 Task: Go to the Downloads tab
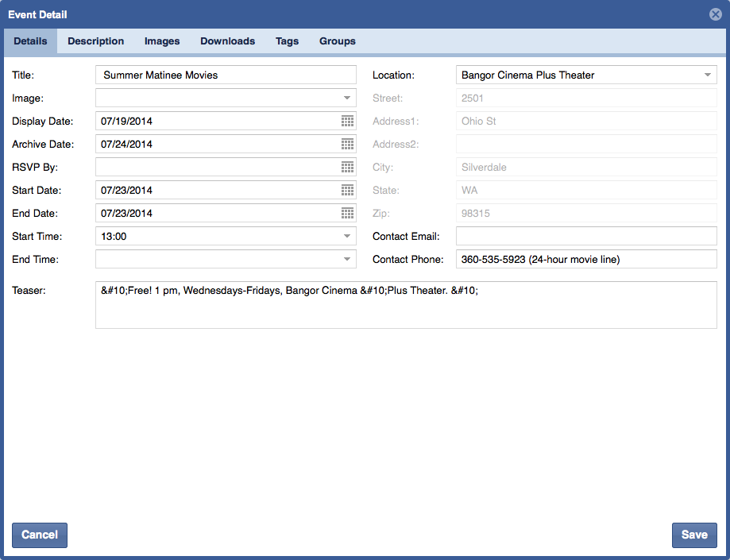pyautogui.click(x=227, y=41)
